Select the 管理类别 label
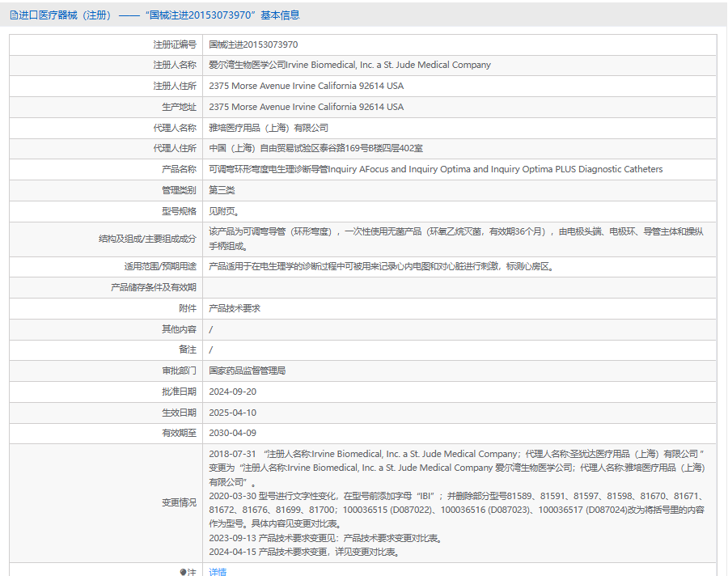 [x=179, y=190]
